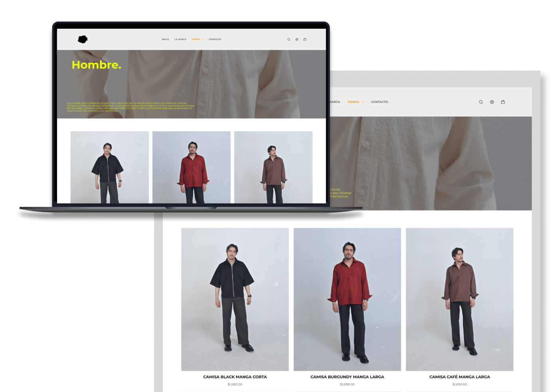Select CONTACTO on the larger background page
Image resolution: width=558 pixels, height=392 pixels.
coord(379,102)
